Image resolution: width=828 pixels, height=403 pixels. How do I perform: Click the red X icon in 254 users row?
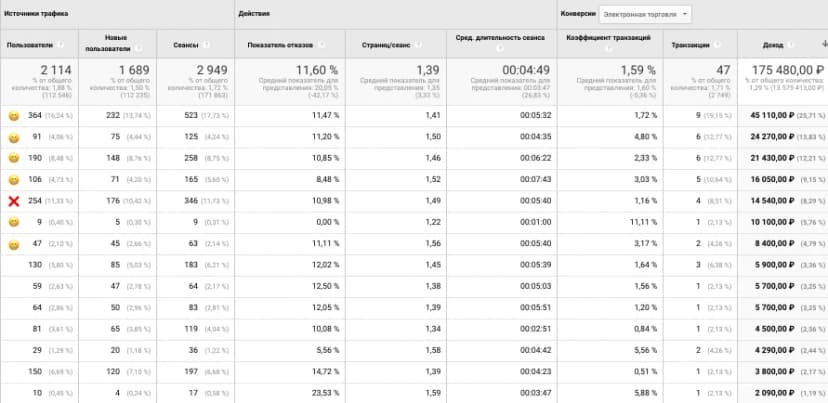click(x=14, y=201)
